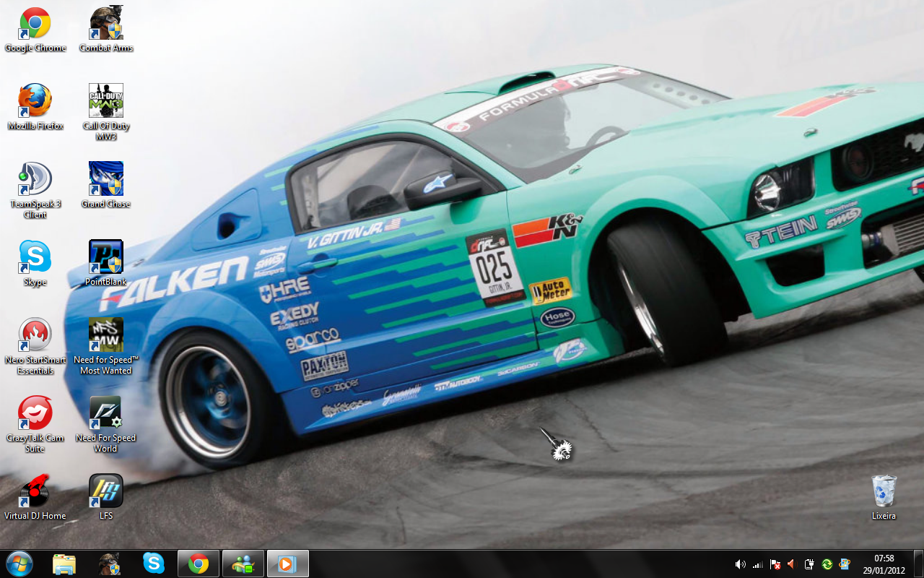This screenshot has width=924, height=578.
Task: Select the TeamSpeak 3 Client shortcut
Action: coord(35,190)
